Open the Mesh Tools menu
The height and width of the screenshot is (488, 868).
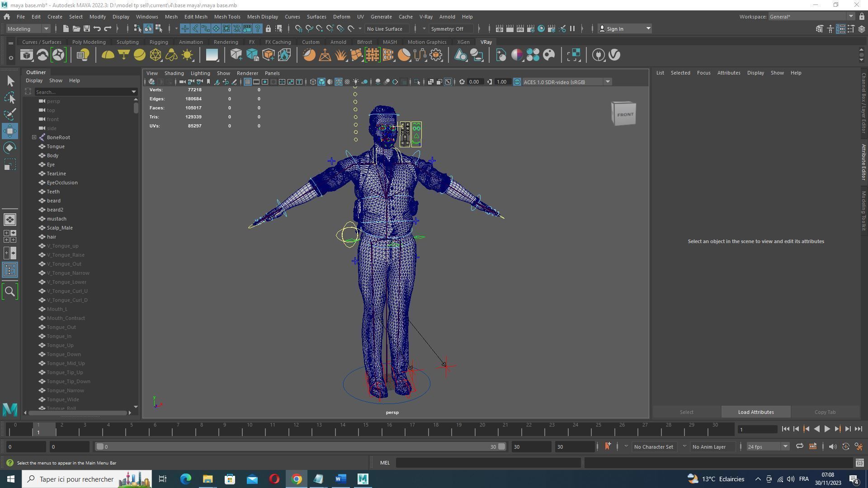tap(227, 17)
